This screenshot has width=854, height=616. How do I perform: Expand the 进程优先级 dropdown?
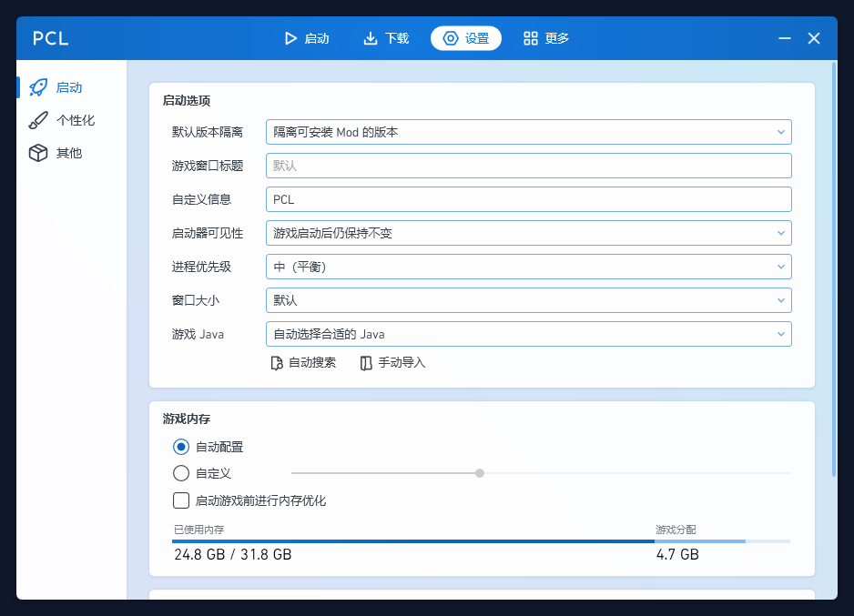point(528,267)
